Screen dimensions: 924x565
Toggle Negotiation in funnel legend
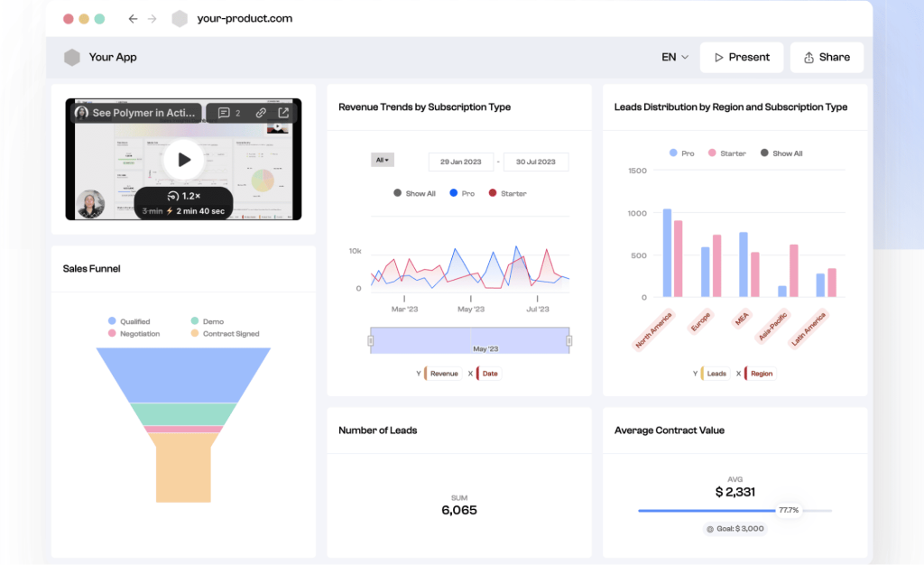(x=134, y=333)
